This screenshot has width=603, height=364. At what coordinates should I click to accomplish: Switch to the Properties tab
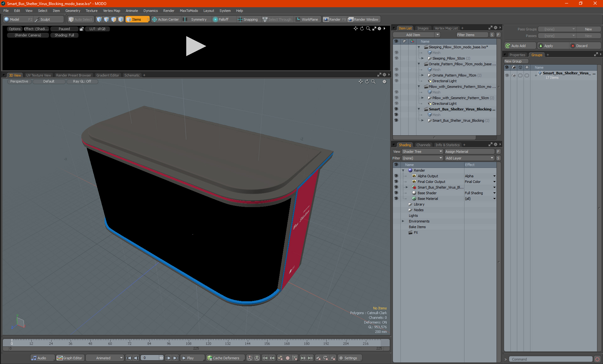pyautogui.click(x=517, y=55)
